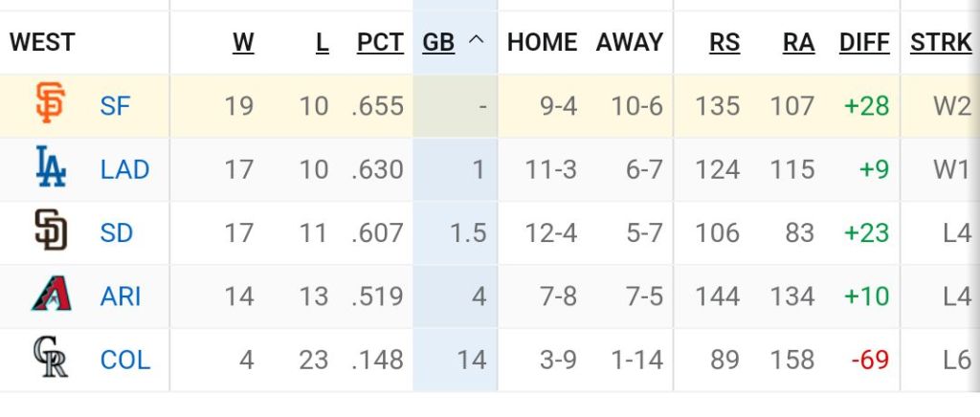This screenshot has height=417, width=980.
Task: Sort standings by W column
Action: click(243, 42)
